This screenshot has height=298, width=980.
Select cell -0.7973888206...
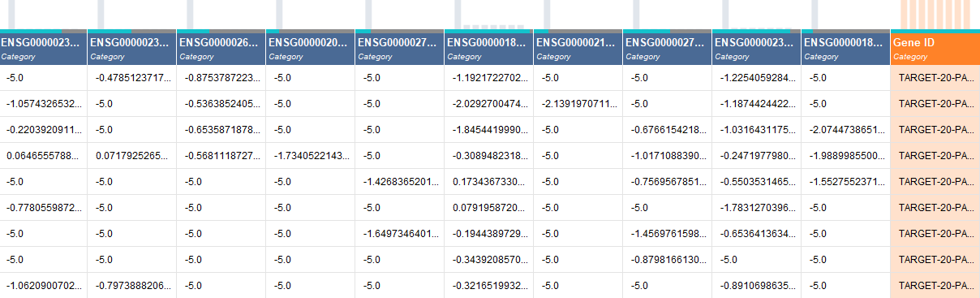[132, 286]
